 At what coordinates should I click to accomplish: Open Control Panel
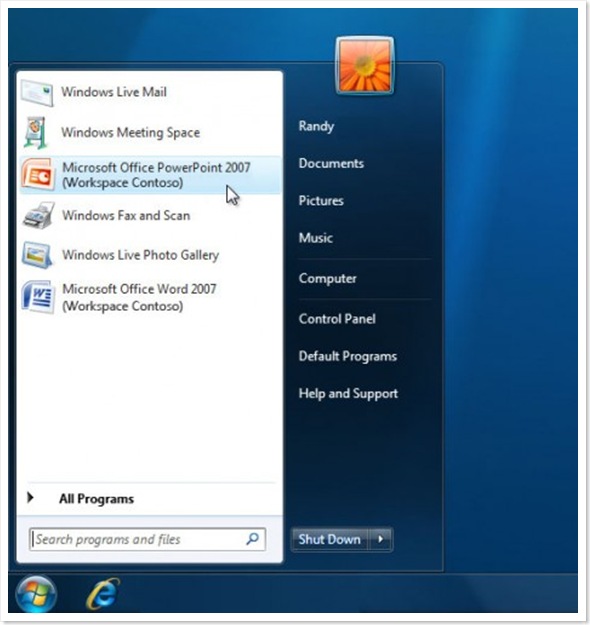(337, 319)
